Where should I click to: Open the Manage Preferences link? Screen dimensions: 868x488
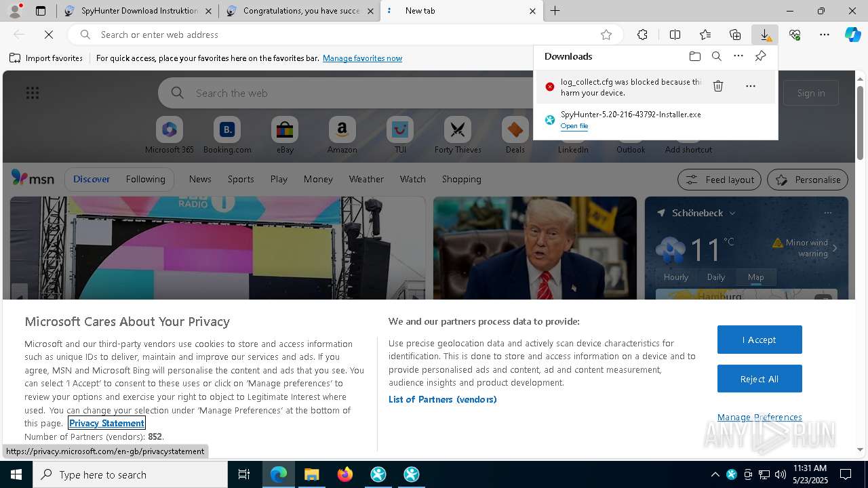pyautogui.click(x=759, y=417)
